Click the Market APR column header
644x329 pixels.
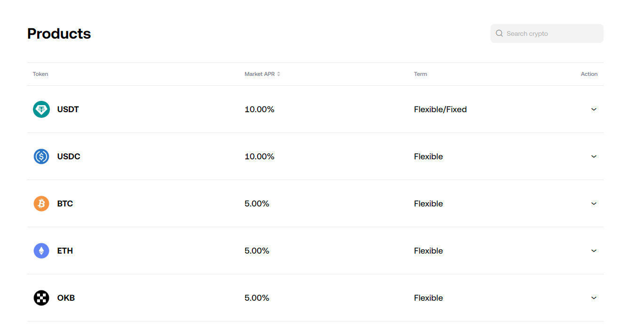point(259,74)
